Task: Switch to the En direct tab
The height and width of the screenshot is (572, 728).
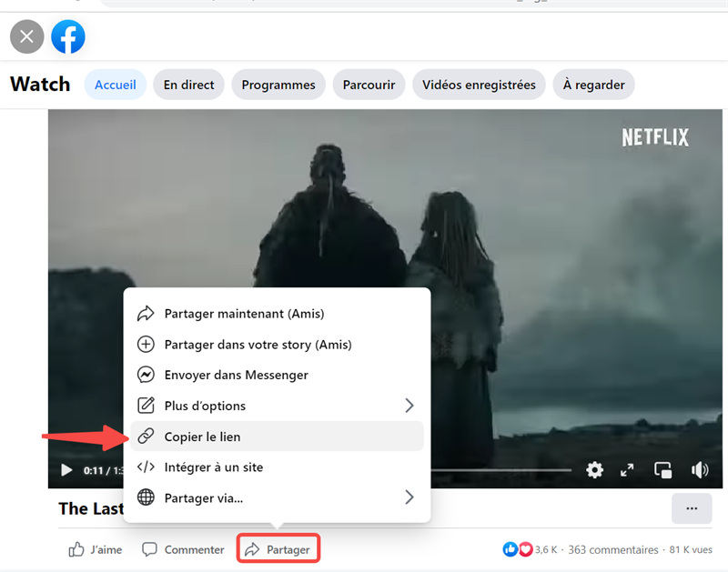Action: point(189,85)
